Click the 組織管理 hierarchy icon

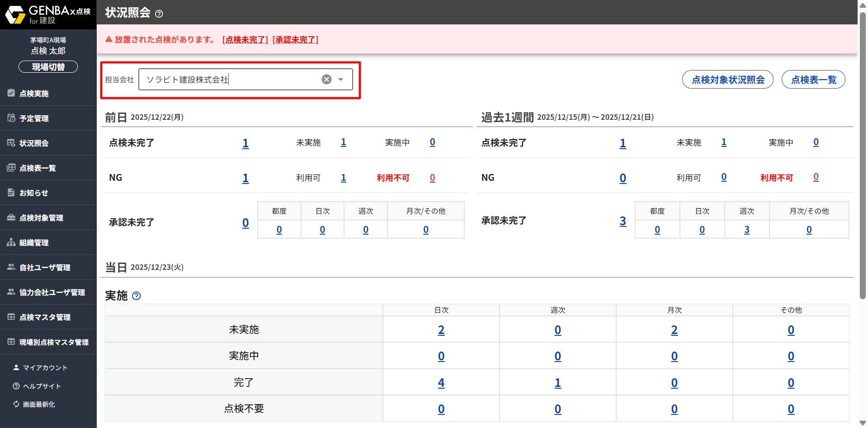pyautogui.click(x=11, y=242)
